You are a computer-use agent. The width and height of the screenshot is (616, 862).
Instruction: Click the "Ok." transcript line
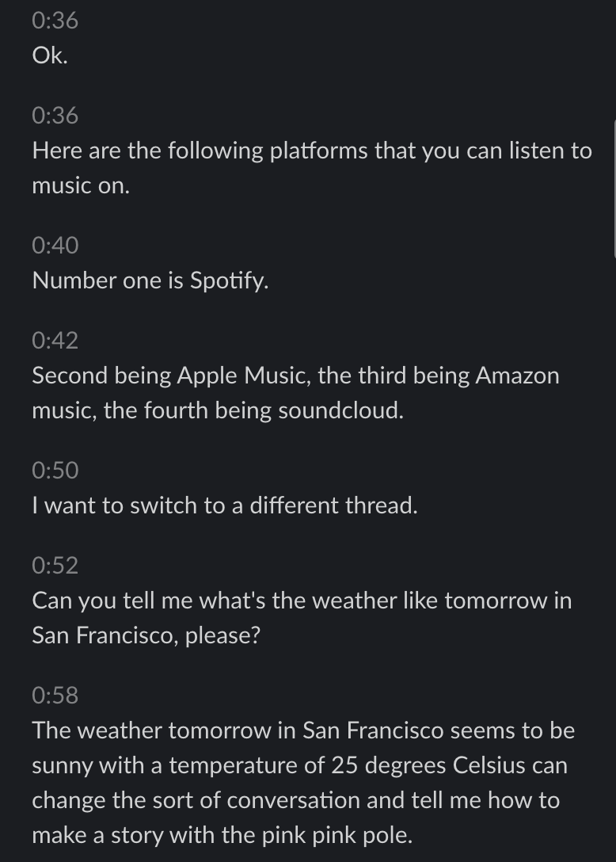coord(50,55)
